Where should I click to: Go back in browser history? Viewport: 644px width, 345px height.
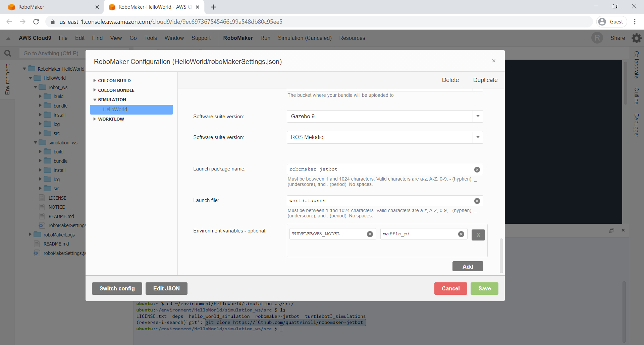click(x=9, y=22)
